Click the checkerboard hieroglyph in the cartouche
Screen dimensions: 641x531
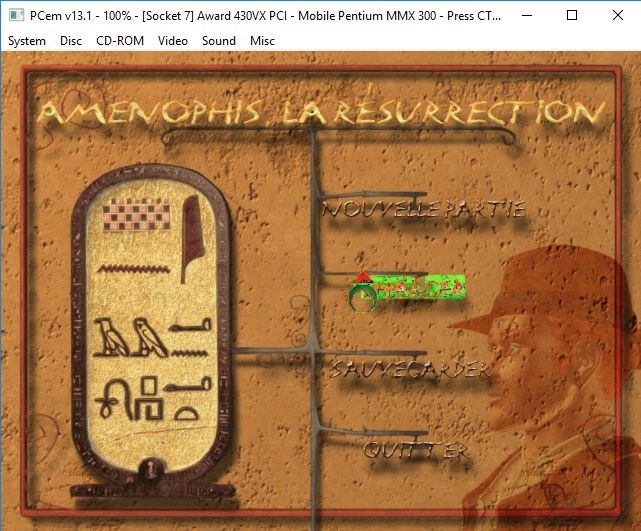(136, 214)
